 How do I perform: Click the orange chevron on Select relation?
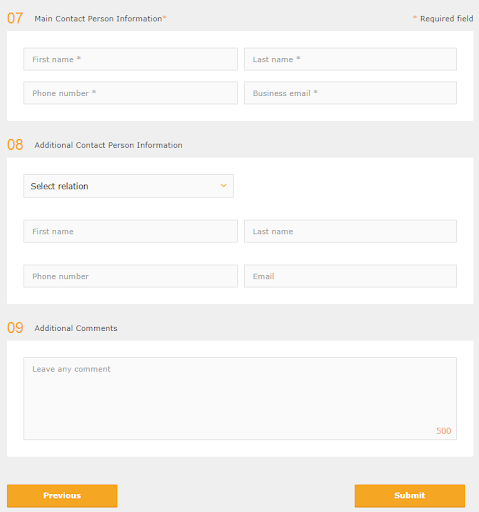(224, 186)
